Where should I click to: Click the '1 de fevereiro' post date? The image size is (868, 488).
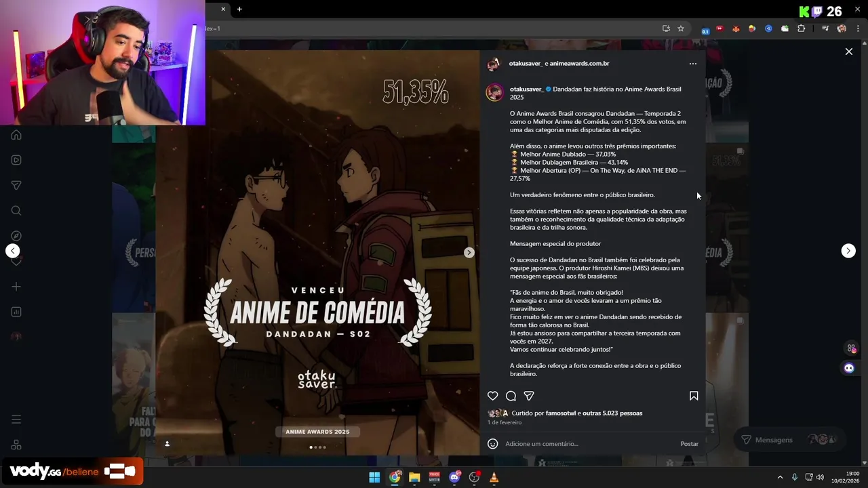pos(505,423)
